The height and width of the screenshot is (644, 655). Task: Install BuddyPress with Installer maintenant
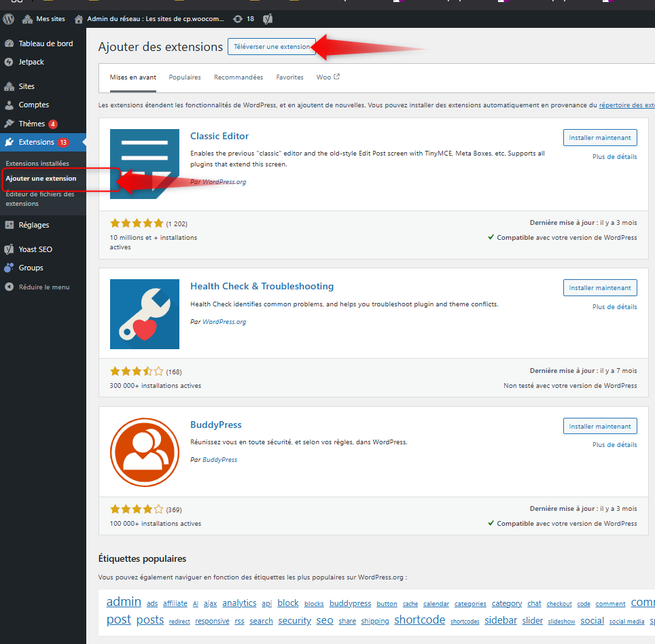[x=600, y=426]
